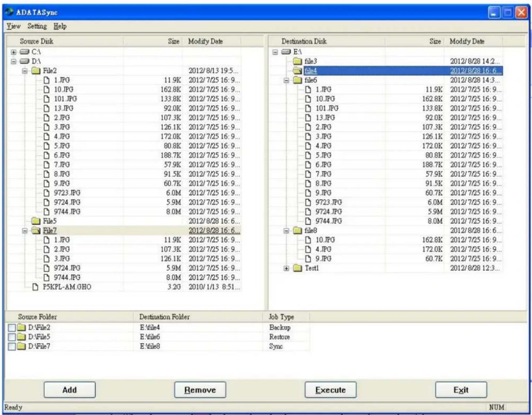The width and height of the screenshot is (532, 415).
Task: Click the highlighted file4 folder icon
Action: [298, 71]
